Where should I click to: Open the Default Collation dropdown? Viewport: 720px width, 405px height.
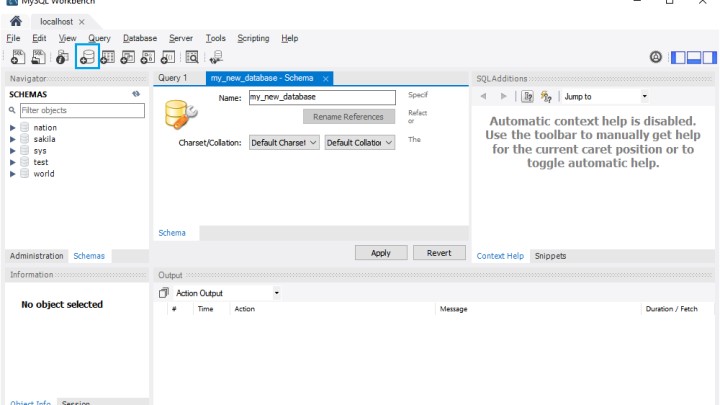(360, 142)
